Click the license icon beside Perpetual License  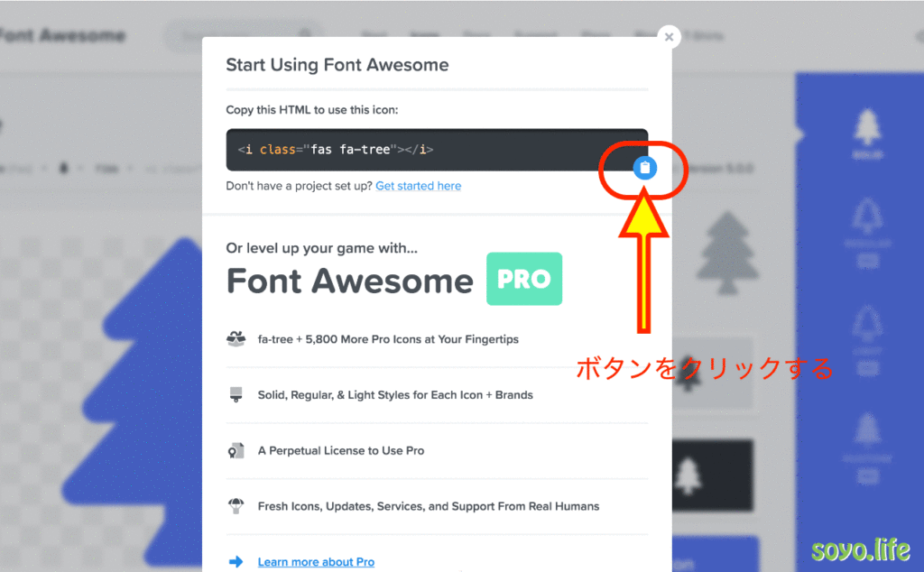[236, 450]
